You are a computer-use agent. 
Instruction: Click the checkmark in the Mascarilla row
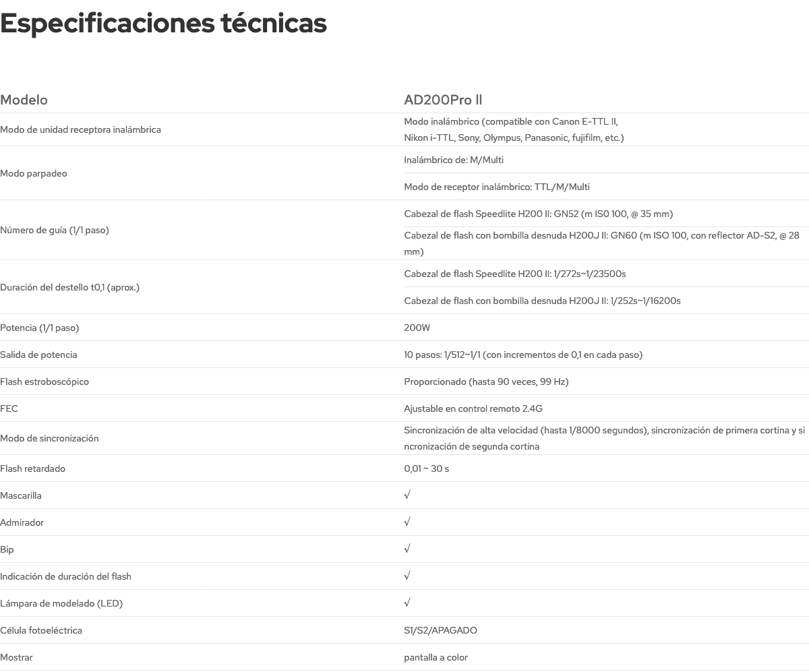pos(407,495)
